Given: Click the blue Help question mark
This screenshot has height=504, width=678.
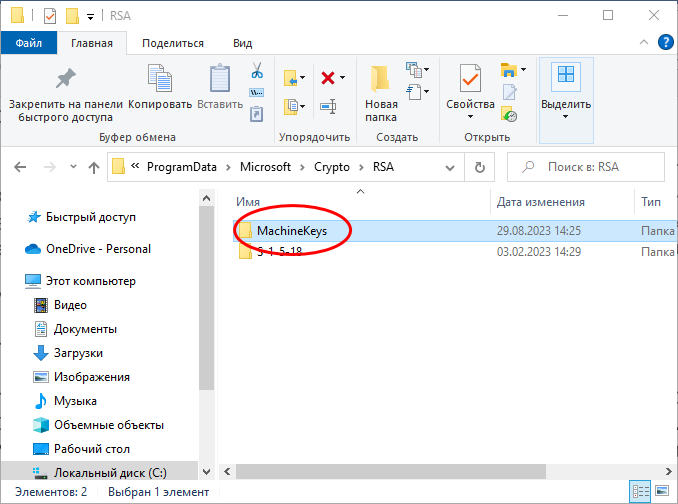Looking at the screenshot, I should click(x=665, y=42).
